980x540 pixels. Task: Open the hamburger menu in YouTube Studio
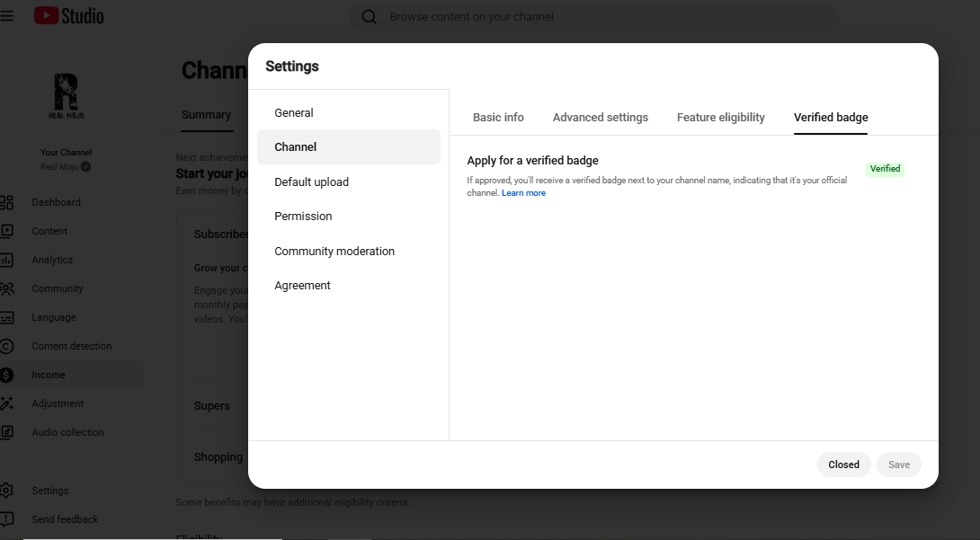pos(6,15)
